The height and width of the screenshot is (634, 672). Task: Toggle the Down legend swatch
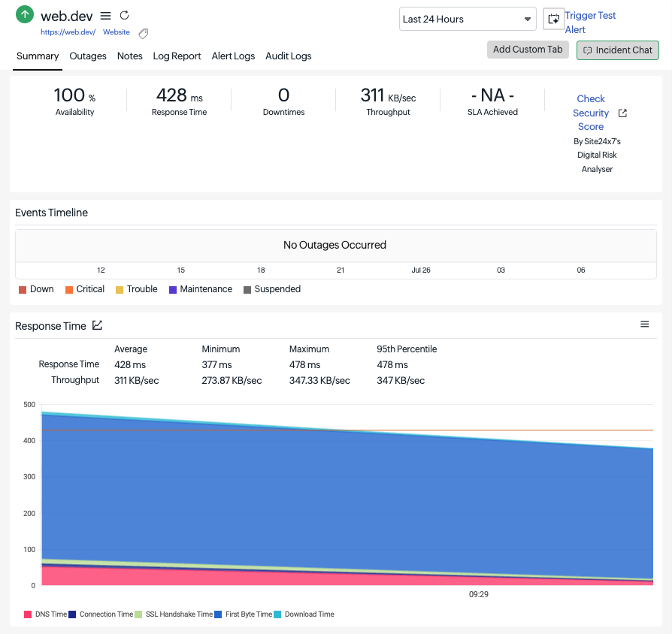click(23, 290)
